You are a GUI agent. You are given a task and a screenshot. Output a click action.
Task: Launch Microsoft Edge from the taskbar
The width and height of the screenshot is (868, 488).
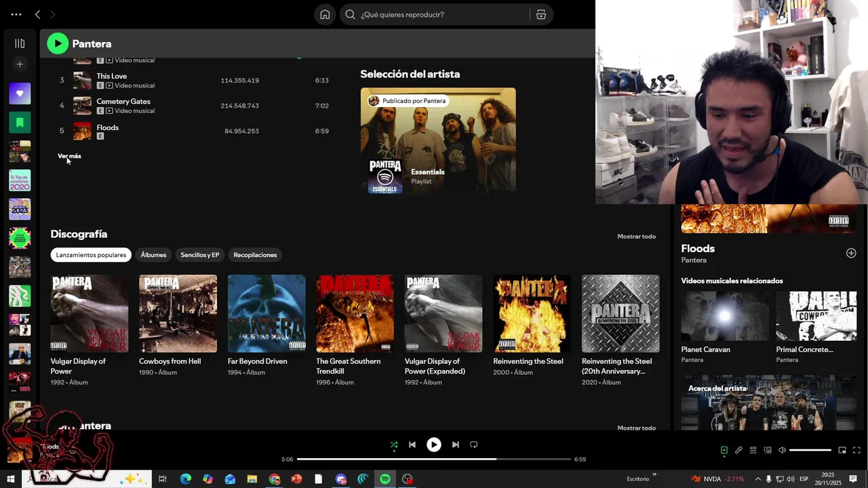186,479
